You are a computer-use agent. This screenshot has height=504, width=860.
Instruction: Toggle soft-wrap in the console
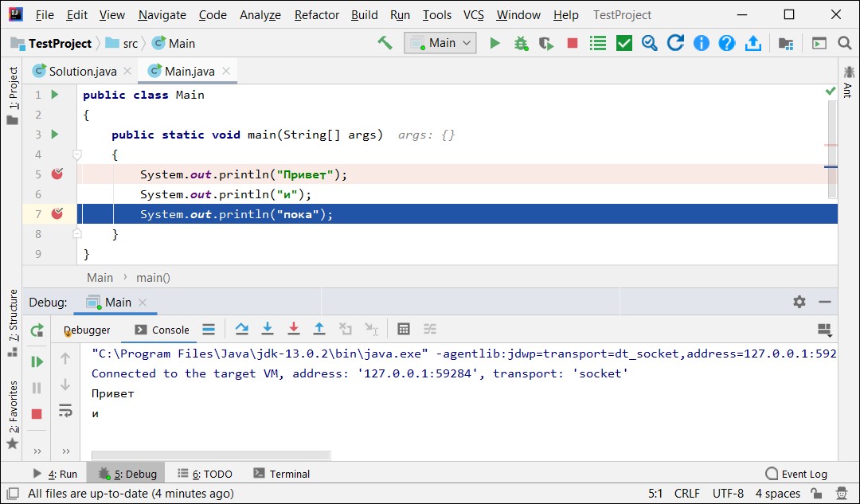[x=65, y=410]
